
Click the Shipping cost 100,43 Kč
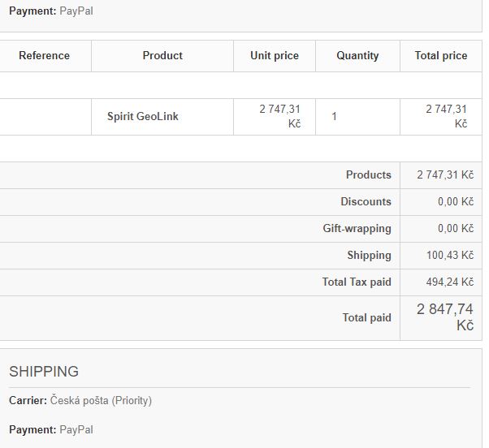[x=450, y=256]
